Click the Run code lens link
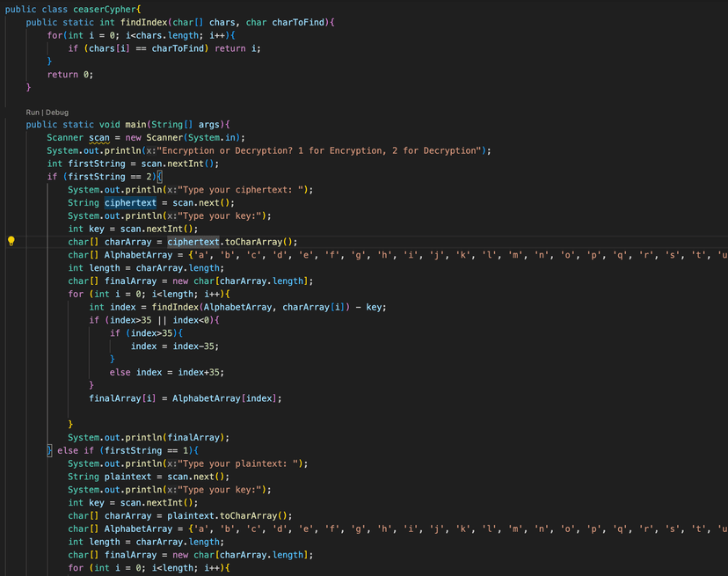Viewport: 728px width, 576px height. [33, 113]
